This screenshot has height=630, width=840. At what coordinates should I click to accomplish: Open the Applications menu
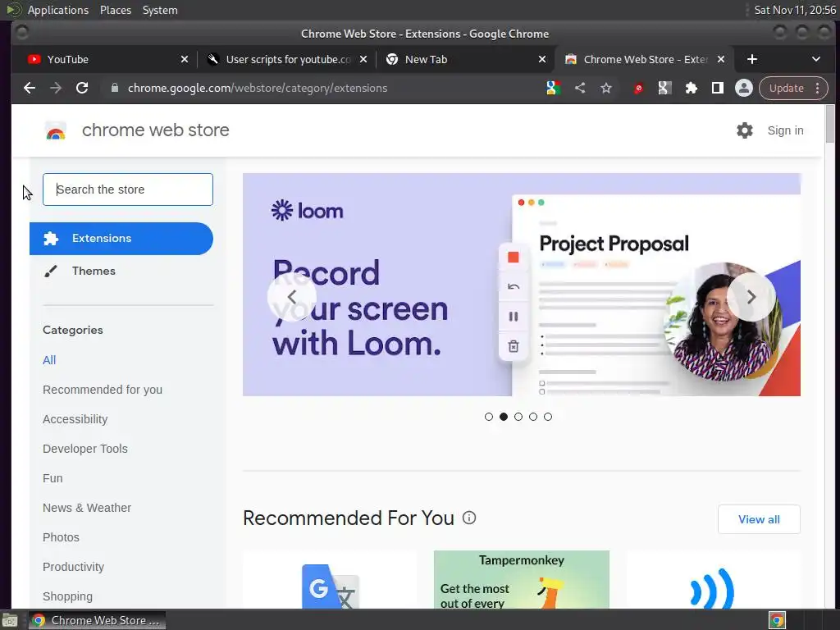(58, 10)
